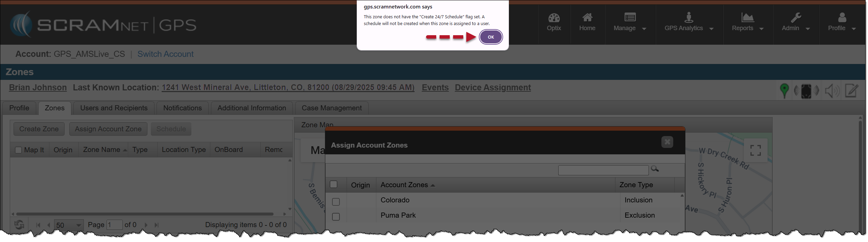Toggle the Map It header checkbox
The image size is (868, 242).
coord(19,150)
